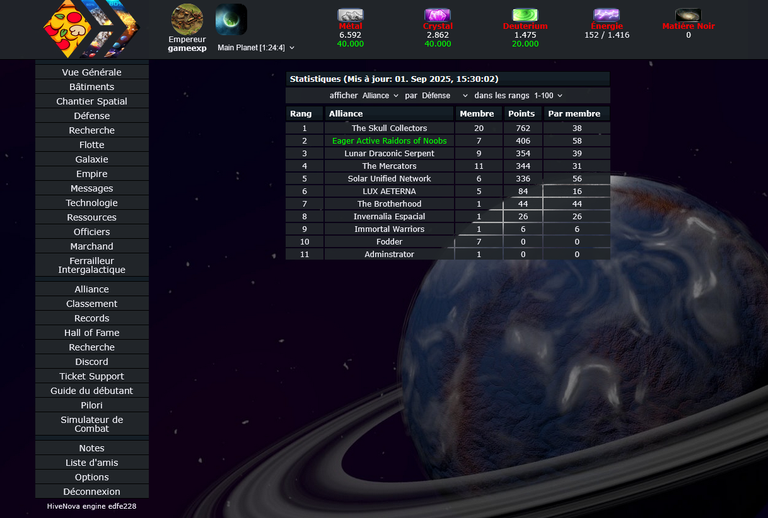Open the Alliance sidebar entry

pos(92,289)
